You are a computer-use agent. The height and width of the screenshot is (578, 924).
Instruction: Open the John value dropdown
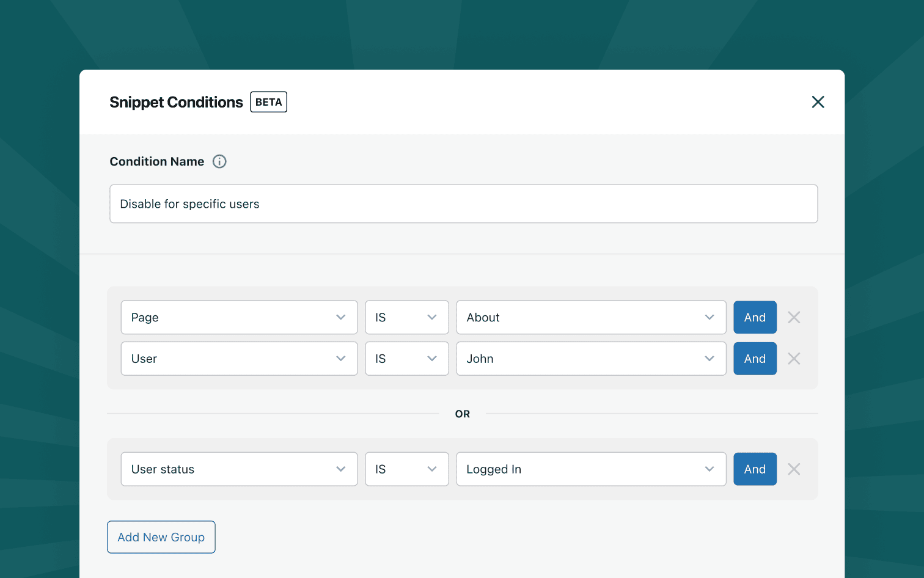click(591, 359)
